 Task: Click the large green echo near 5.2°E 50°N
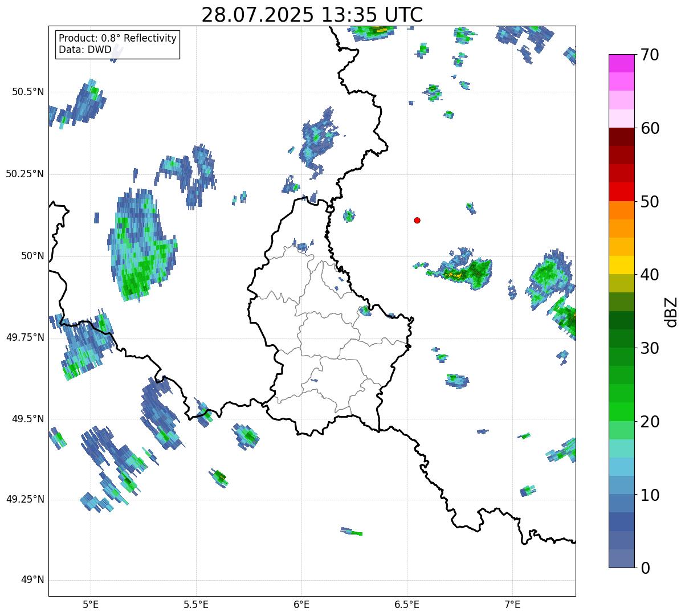[141, 244]
